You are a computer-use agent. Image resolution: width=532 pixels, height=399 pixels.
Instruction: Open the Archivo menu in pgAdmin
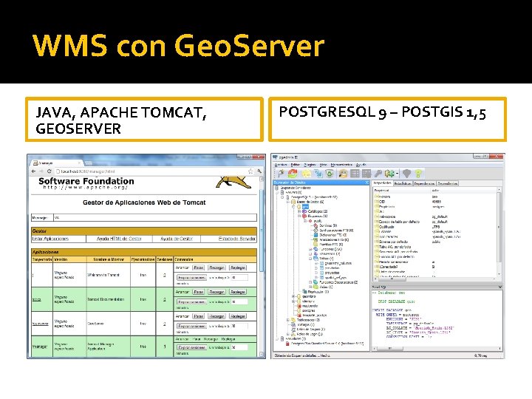point(281,165)
